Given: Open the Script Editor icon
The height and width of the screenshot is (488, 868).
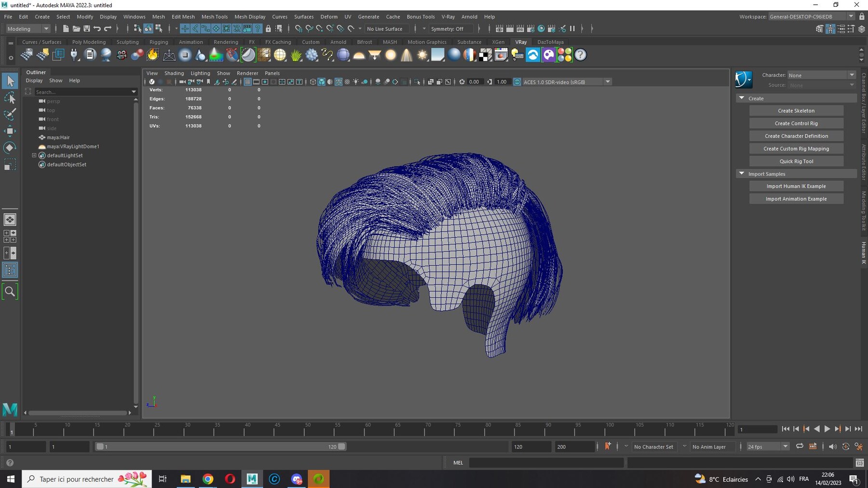Looking at the screenshot, I should click(x=859, y=463).
